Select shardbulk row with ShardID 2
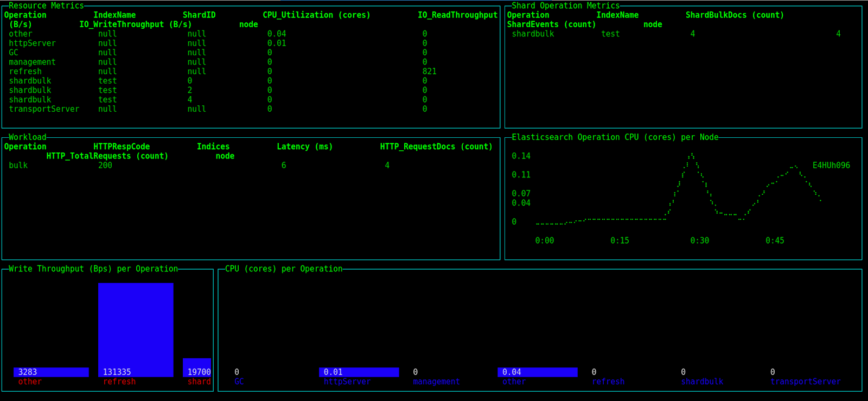 click(251, 90)
